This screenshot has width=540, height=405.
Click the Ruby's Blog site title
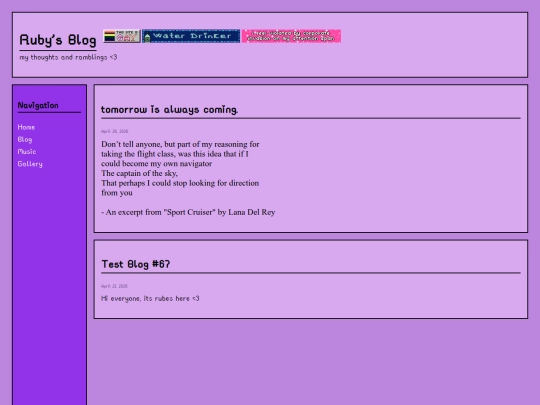pyautogui.click(x=58, y=40)
